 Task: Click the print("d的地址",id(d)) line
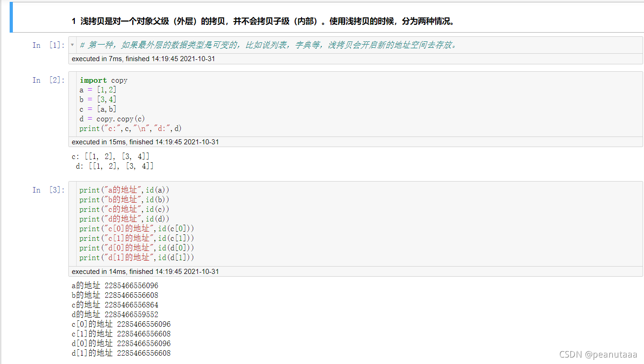point(124,219)
